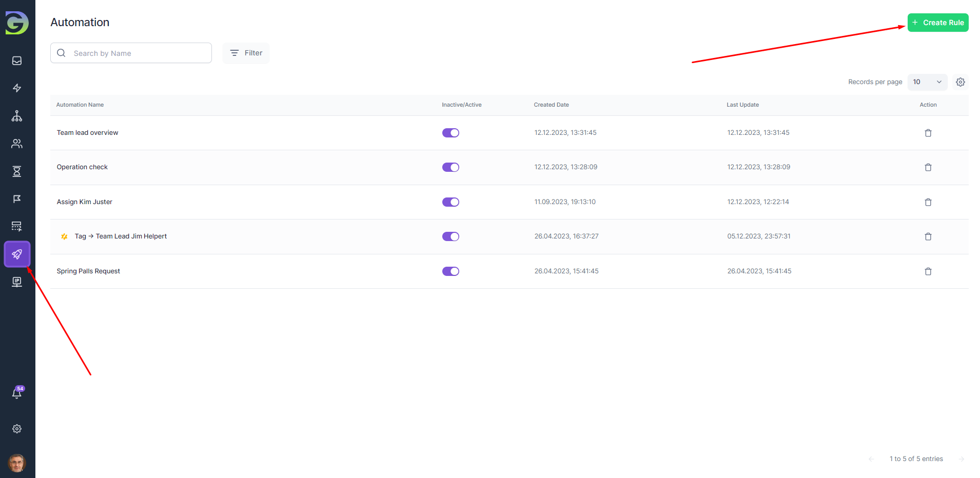
Task: Open notifications bell with 54 badge
Action: coord(17,393)
